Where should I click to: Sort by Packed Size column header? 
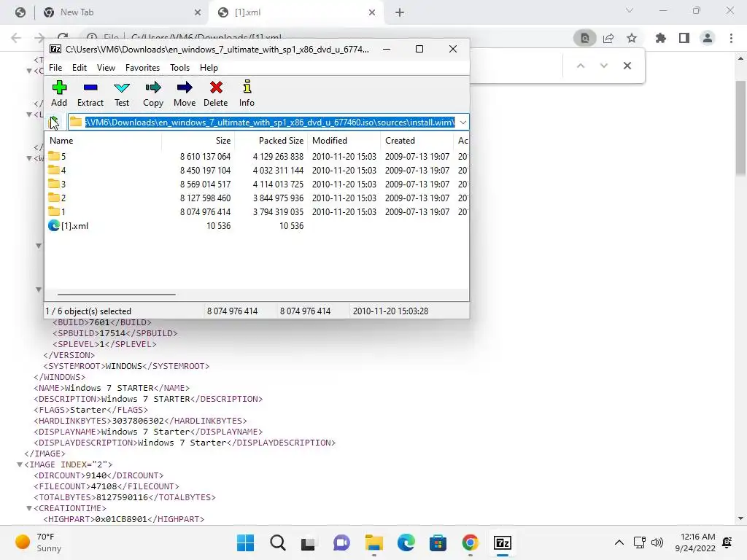pos(271,141)
